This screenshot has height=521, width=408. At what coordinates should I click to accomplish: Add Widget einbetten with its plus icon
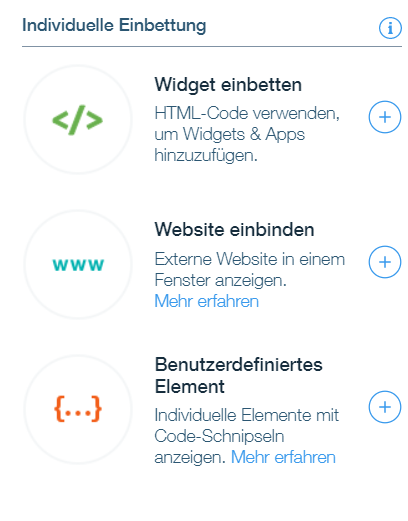(385, 117)
